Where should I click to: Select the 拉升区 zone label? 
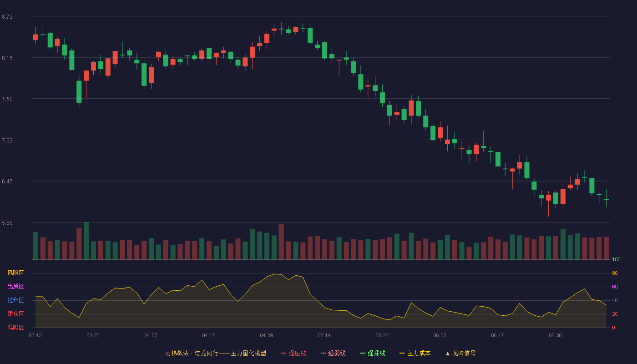pyautogui.click(x=15, y=300)
